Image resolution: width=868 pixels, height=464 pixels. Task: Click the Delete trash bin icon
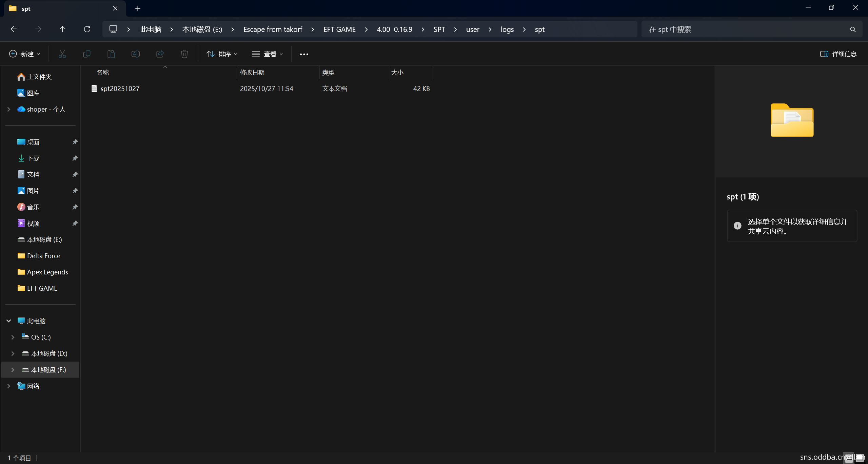click(184, 54)
